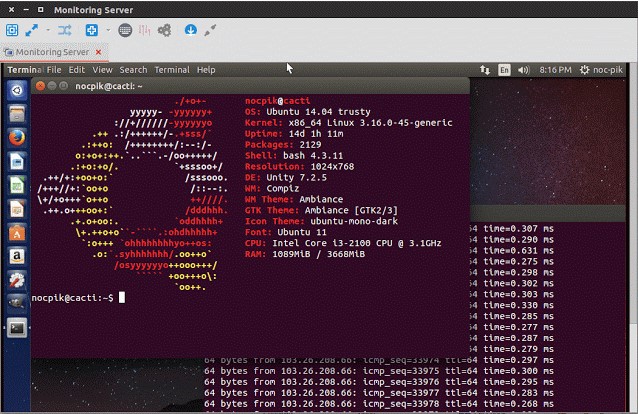Click 'Ubuntu 11' font text
The image size is (638, 414).
302,232
